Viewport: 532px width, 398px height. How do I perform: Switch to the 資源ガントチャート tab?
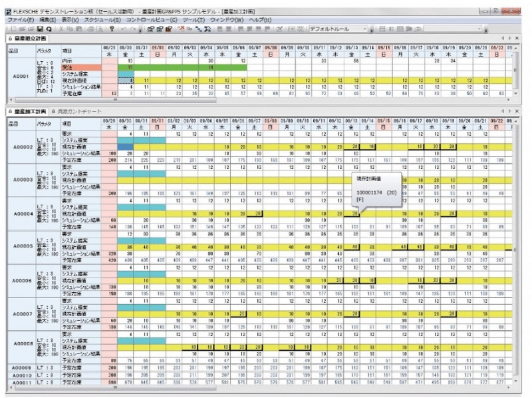tap(76, 111)
